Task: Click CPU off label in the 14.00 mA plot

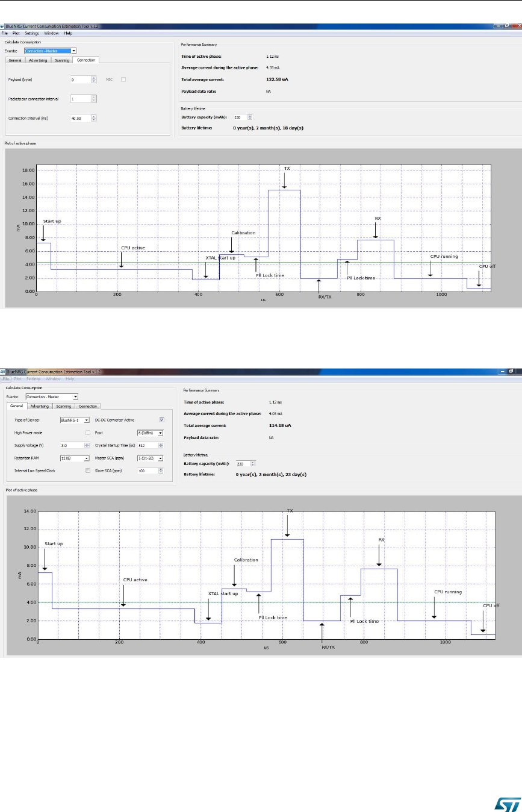Action: pos(491,606)
